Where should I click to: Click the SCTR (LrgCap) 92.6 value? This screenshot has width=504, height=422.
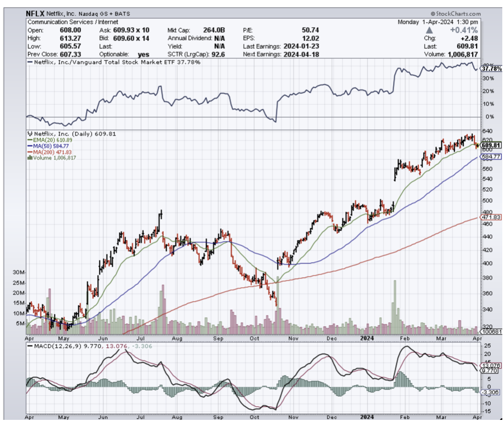pos(217,54)
